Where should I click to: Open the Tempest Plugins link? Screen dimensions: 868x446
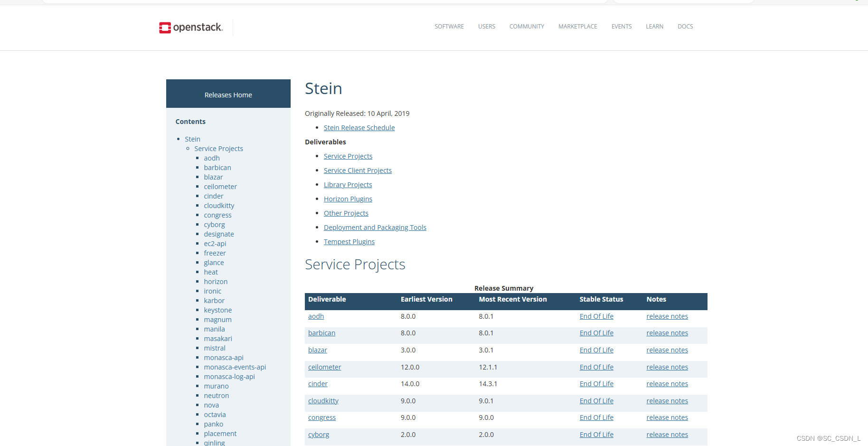pos(349,242)
